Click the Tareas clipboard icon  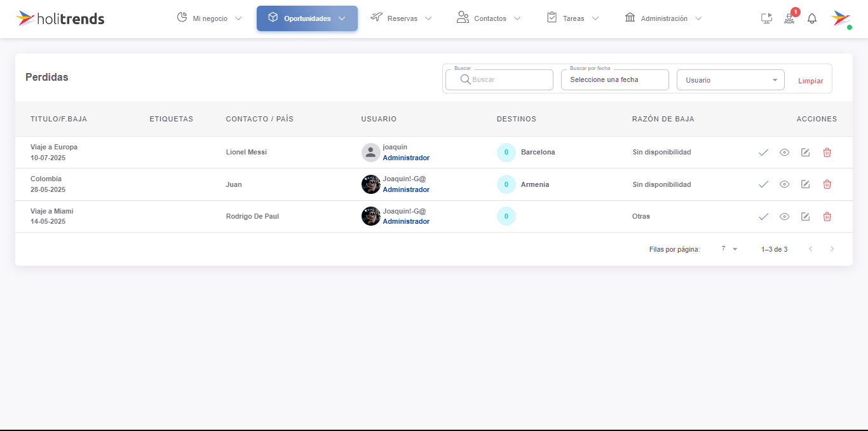point(552,17)
